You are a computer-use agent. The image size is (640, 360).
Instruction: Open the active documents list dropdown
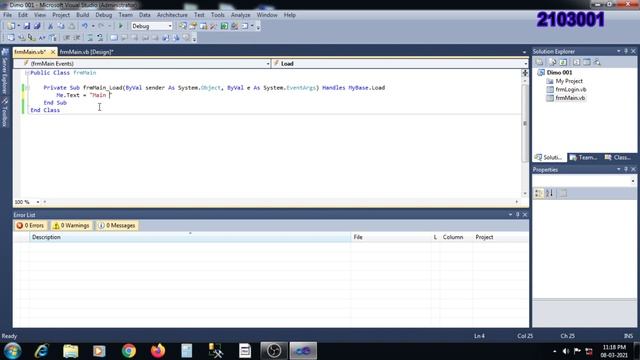tap(524, 52)
